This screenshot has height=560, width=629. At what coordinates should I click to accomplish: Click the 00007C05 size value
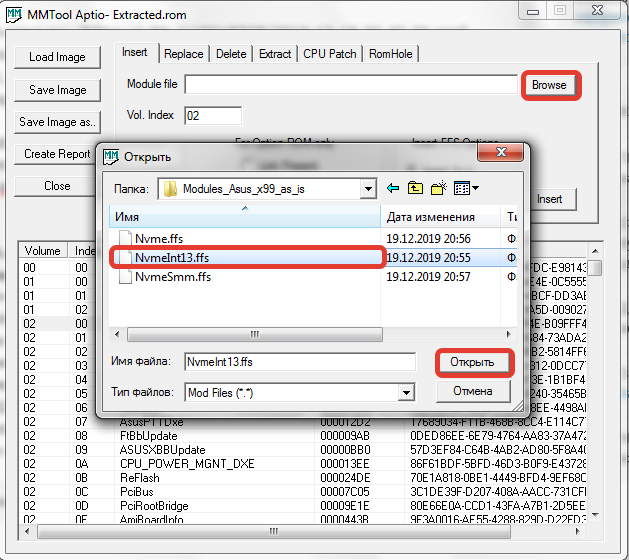(345, 492)
